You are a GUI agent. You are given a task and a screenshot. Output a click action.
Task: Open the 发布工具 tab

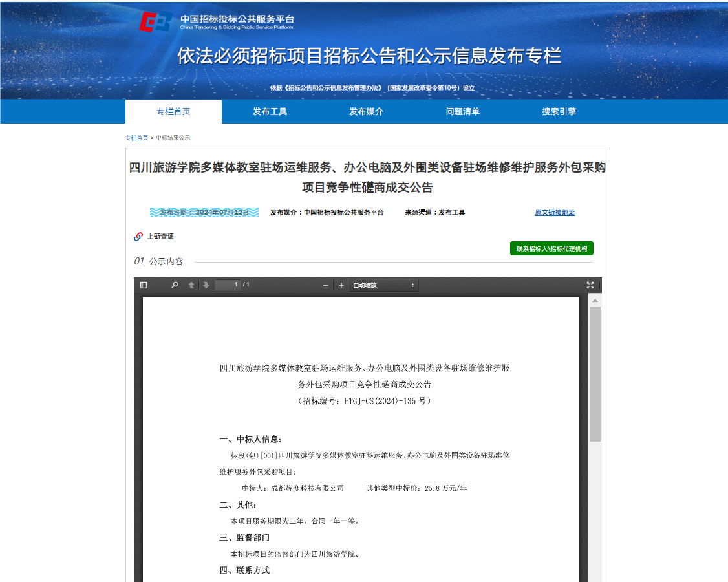pyautogui.click(x=270, y=111)
